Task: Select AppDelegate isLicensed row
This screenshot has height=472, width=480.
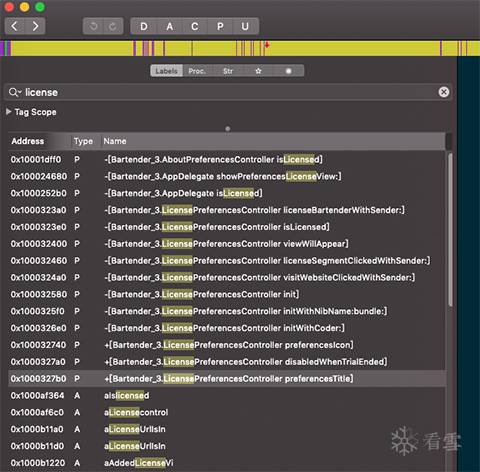Action: coord(227,193)
